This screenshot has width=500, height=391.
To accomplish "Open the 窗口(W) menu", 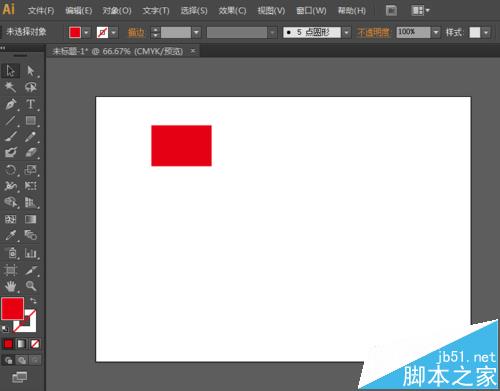I will [311, 11].
